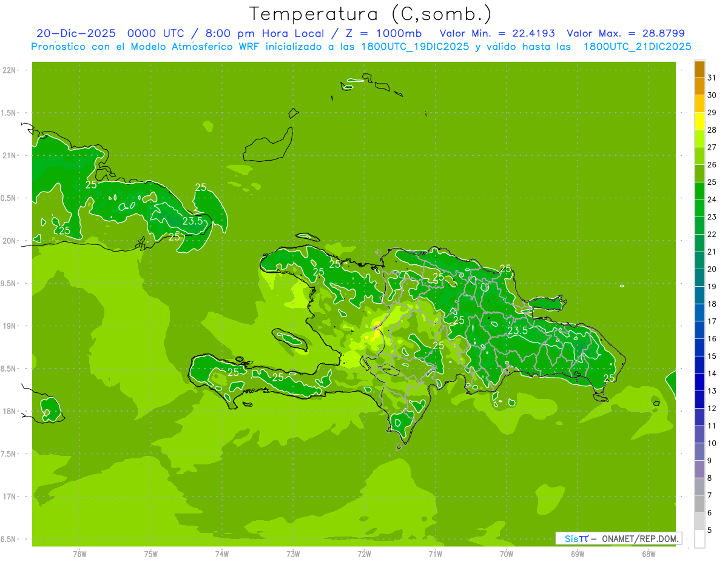The image size is (728, 562).
Task: Click the "28" value on the color scale
Action: coord(712,130)
